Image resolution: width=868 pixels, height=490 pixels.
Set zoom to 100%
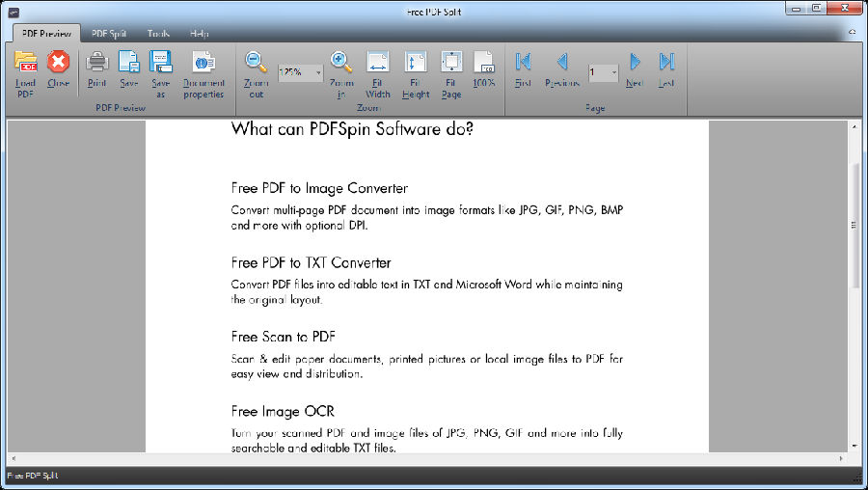tap(484, 63)
